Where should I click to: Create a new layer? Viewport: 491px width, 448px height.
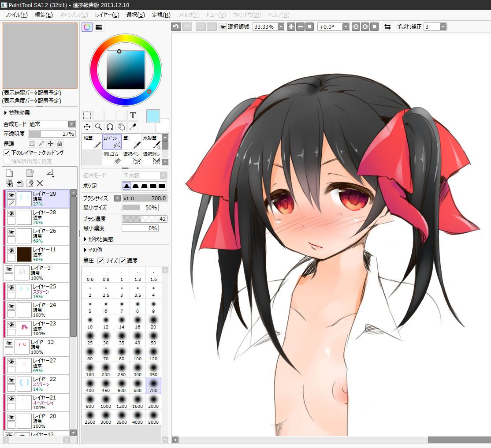(x=10, y=173)
